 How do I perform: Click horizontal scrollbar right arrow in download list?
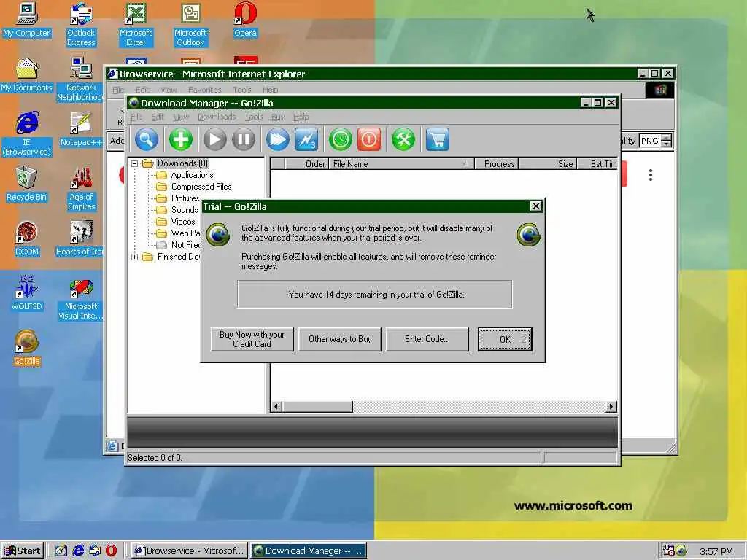click(611, 407)
